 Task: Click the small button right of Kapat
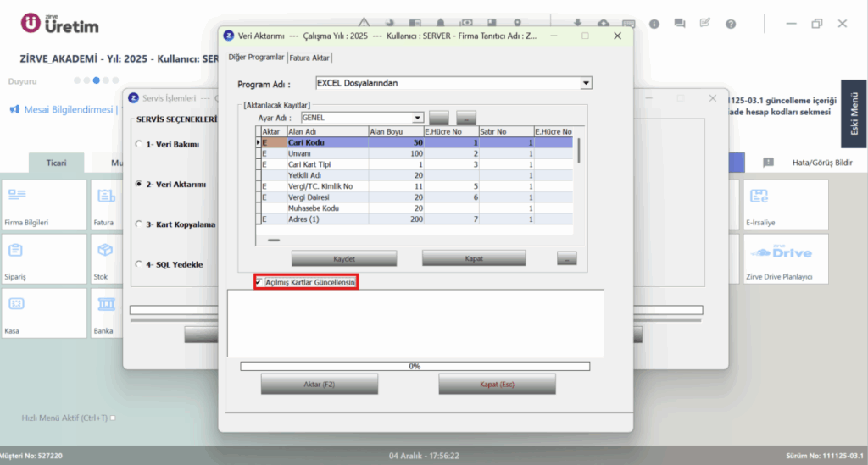567,258
